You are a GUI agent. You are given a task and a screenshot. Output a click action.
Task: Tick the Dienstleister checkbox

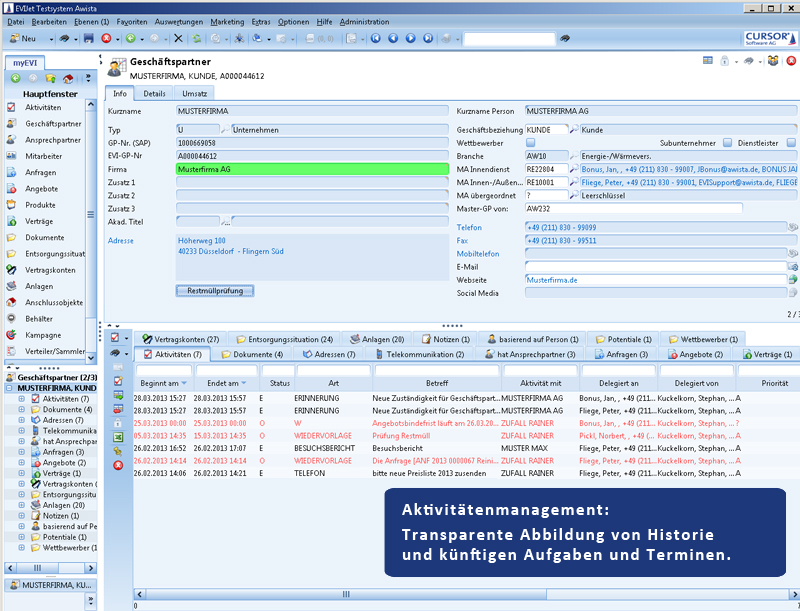(x=791, y=143)
